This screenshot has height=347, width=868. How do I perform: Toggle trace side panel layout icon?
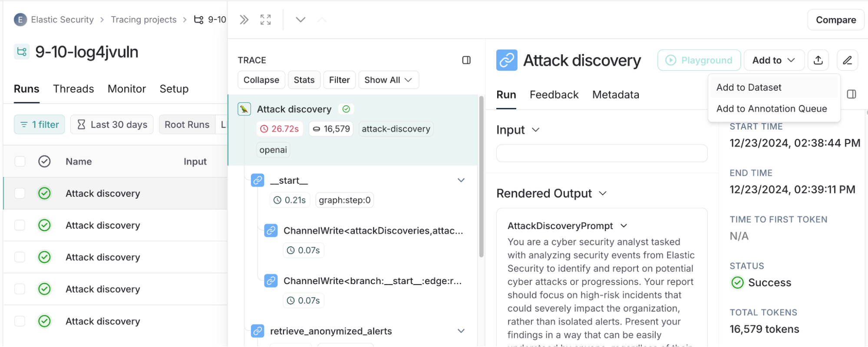tap(466, 60)
